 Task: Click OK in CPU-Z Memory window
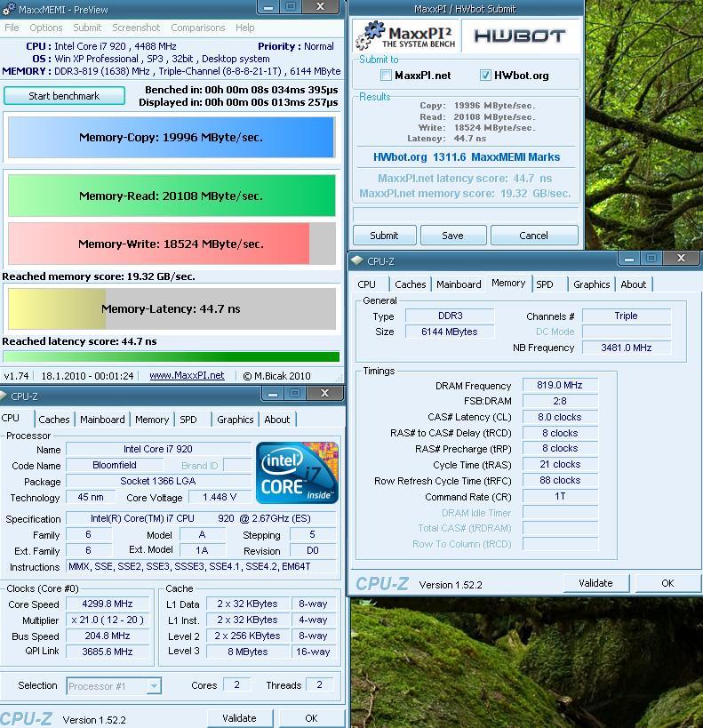pos(667,583)
